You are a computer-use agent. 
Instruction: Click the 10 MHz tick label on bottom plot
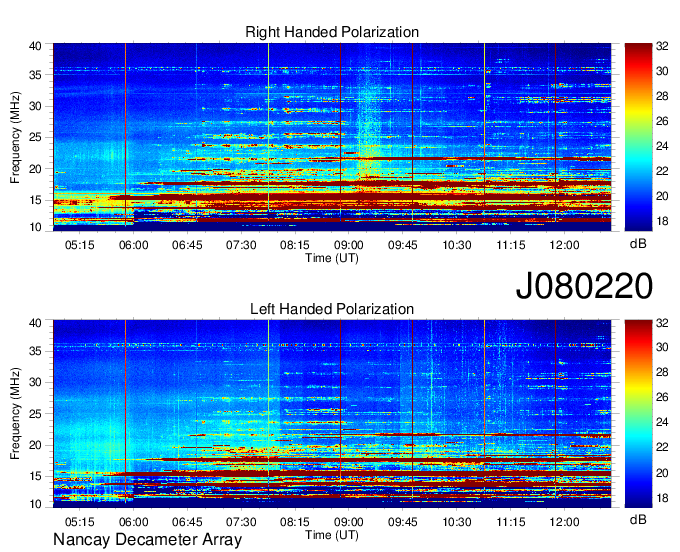pos(36,504)
